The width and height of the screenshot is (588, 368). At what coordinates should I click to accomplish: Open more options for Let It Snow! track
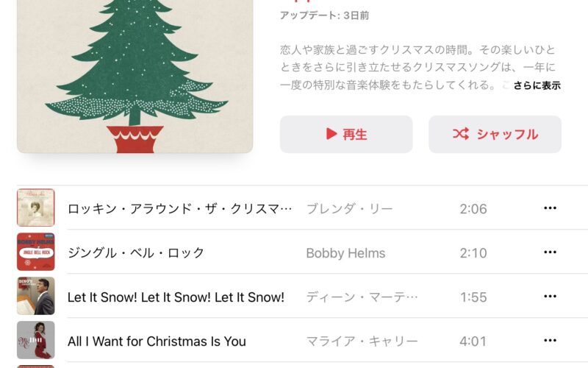pyautogui.click(x=550, y=297)
